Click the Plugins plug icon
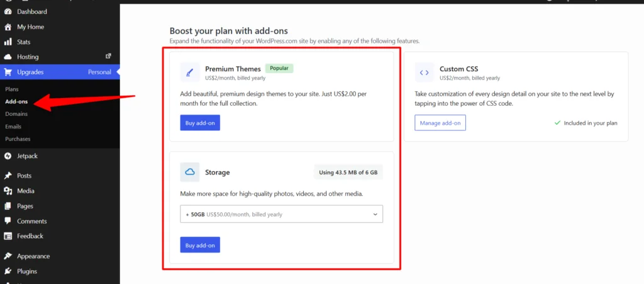Screen dimensions: 644x284 (8, 271)
